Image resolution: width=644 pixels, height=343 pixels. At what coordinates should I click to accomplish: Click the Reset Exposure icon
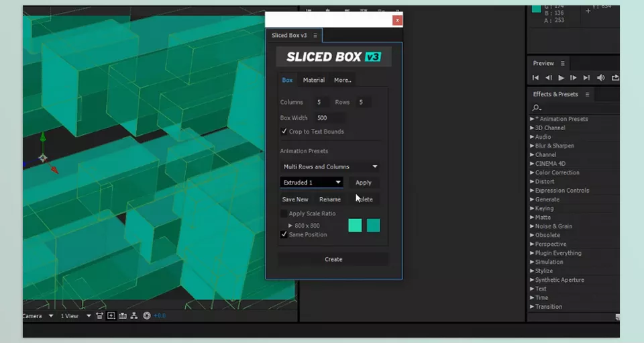point(147,315)
